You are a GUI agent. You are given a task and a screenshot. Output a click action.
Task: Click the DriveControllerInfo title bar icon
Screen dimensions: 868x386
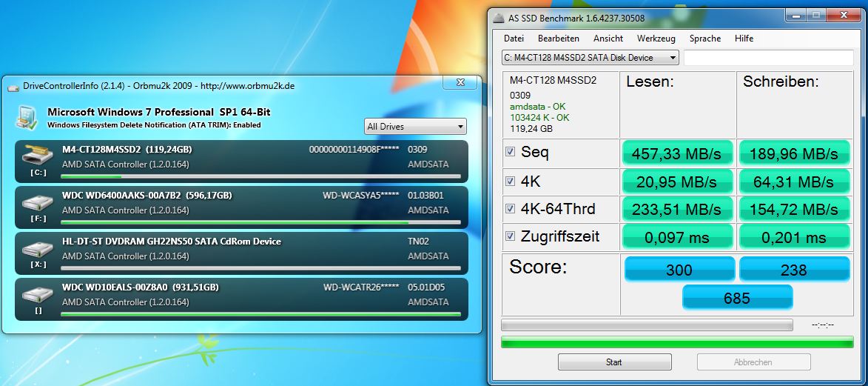click(x=14, y=87)
